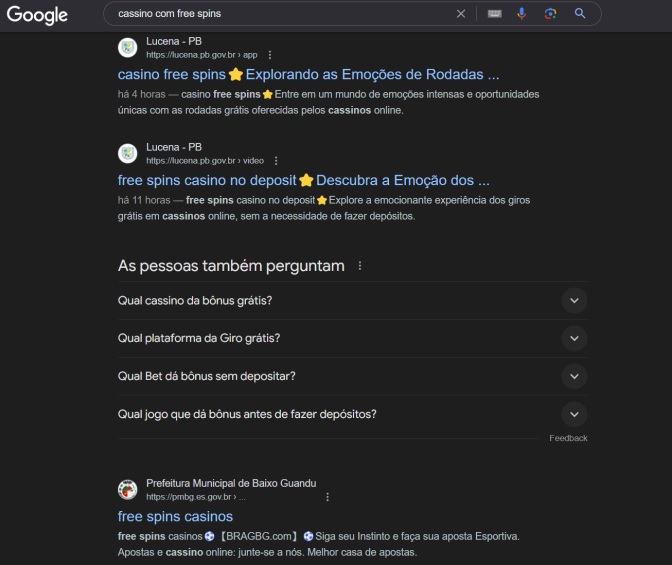Expand 'Qual plataforma da Giro grátis?' chevron
This screenshot has height=565, width=672.
(574, 338)
